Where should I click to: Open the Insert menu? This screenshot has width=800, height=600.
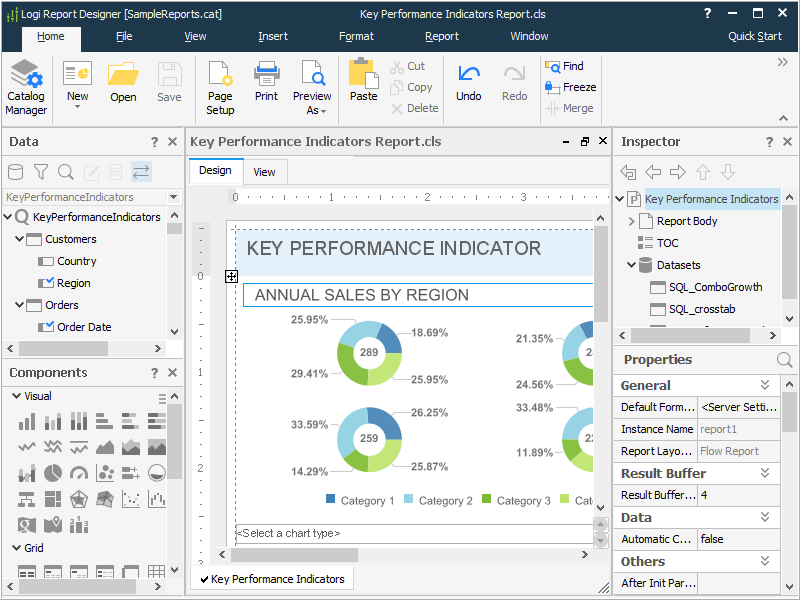point(272,35)
